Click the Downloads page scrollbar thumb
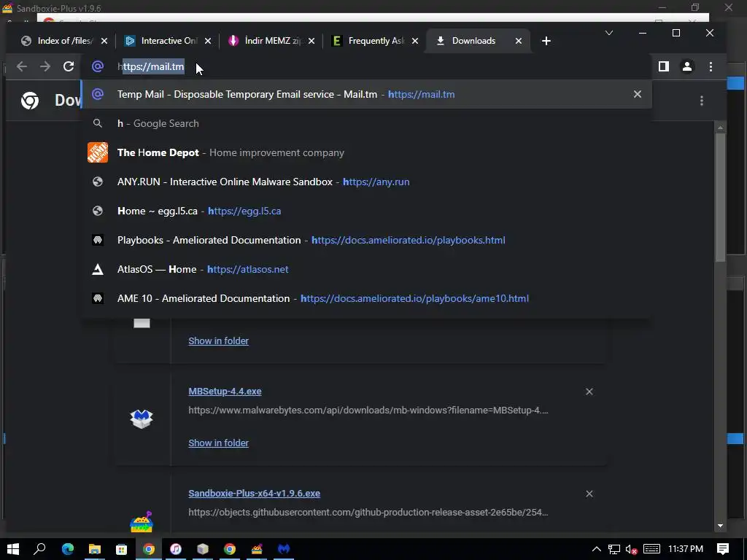This screenshot has height=560, width=747. [x=720, y=198]
